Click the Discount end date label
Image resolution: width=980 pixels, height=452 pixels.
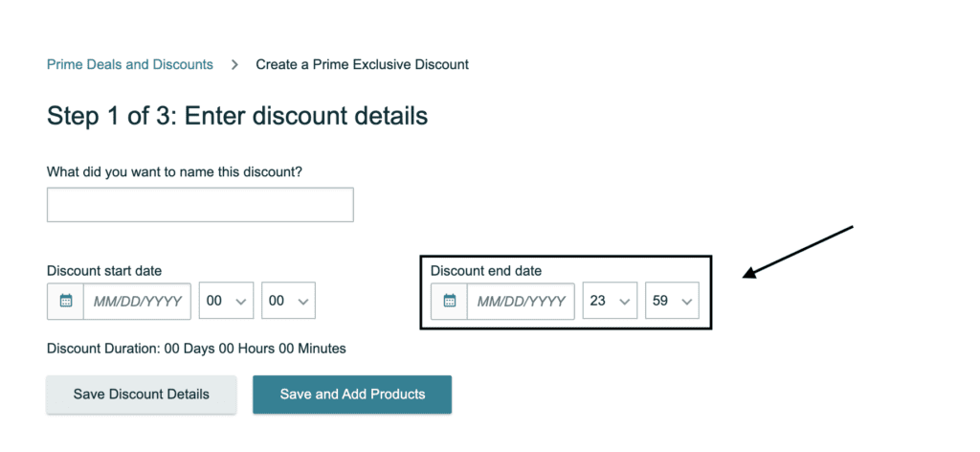click(486, 271)
